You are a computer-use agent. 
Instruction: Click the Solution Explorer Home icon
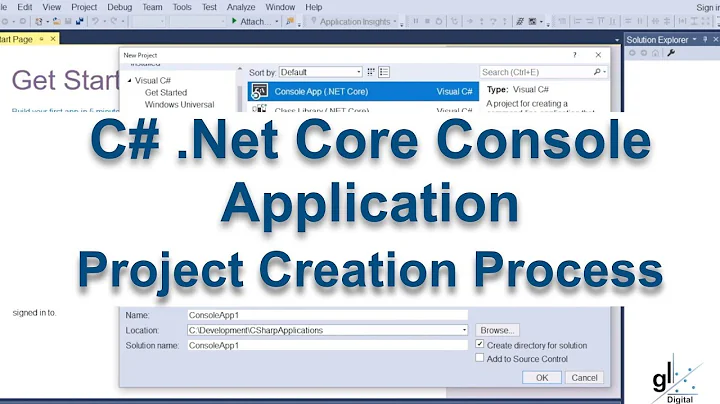click(655, 53)
